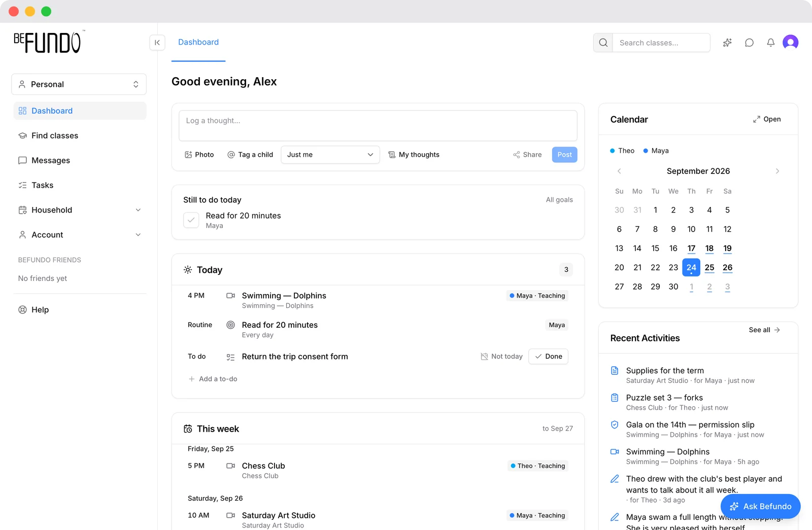Viewport: 812px width, 530px height.
Task: Go to next month in calendar
Action: pyautogui.click(x=777, y=171)
